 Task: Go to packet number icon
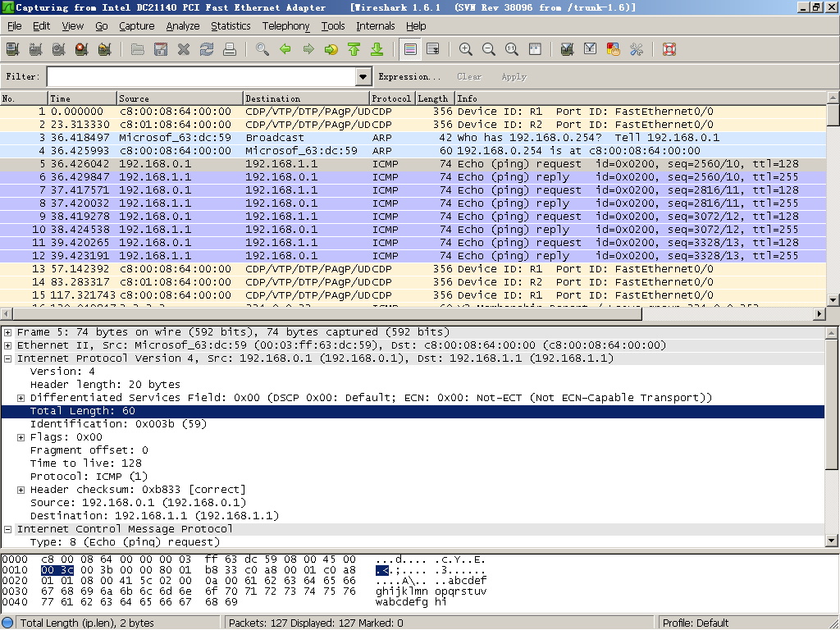pos(331,50)
